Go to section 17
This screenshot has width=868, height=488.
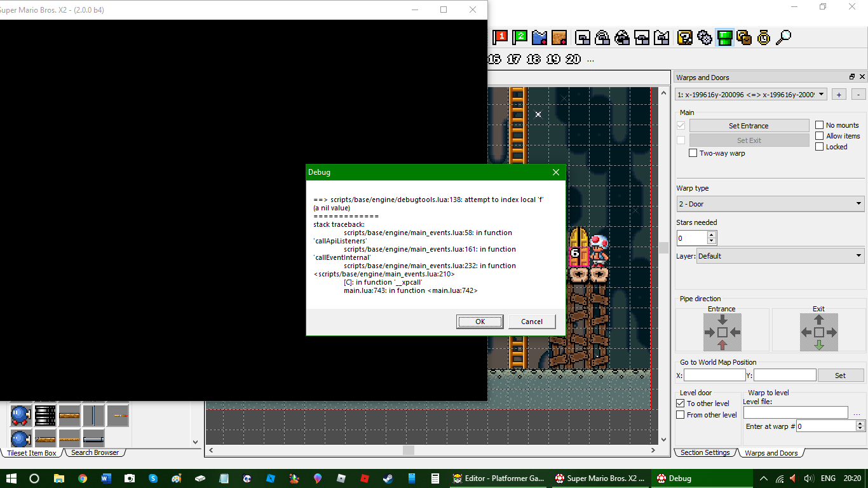[514, 59]
